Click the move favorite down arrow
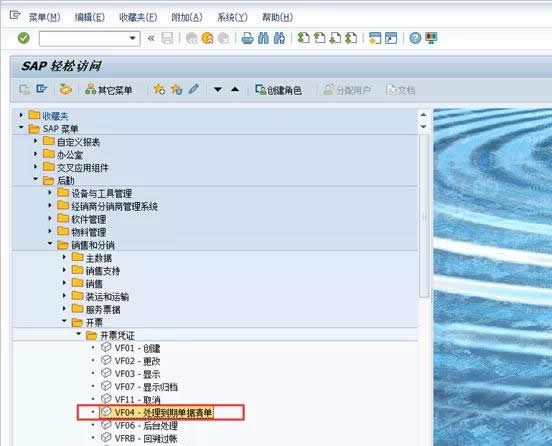 pos(218,89)
